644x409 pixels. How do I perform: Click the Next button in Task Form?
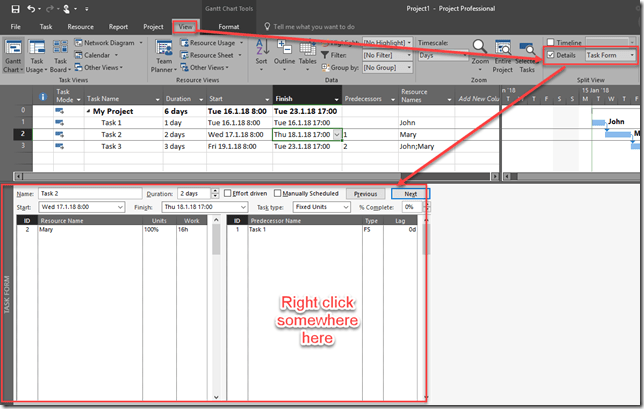(410, 193)
